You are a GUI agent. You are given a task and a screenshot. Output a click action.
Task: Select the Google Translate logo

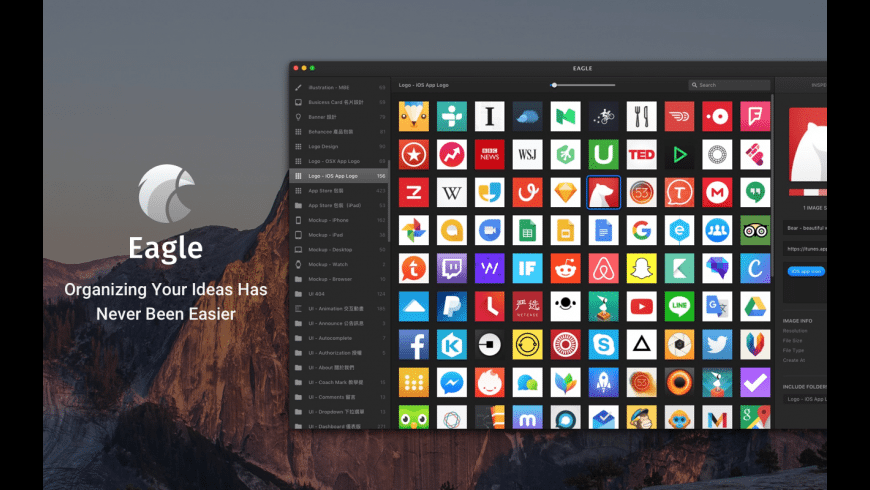point(717,306)
